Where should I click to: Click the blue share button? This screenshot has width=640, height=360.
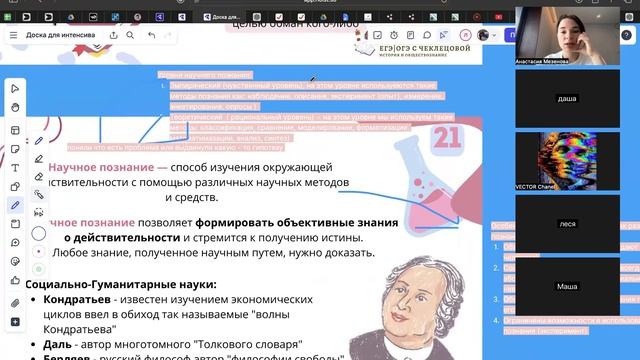pyautogui.click(x=510, y=35)
